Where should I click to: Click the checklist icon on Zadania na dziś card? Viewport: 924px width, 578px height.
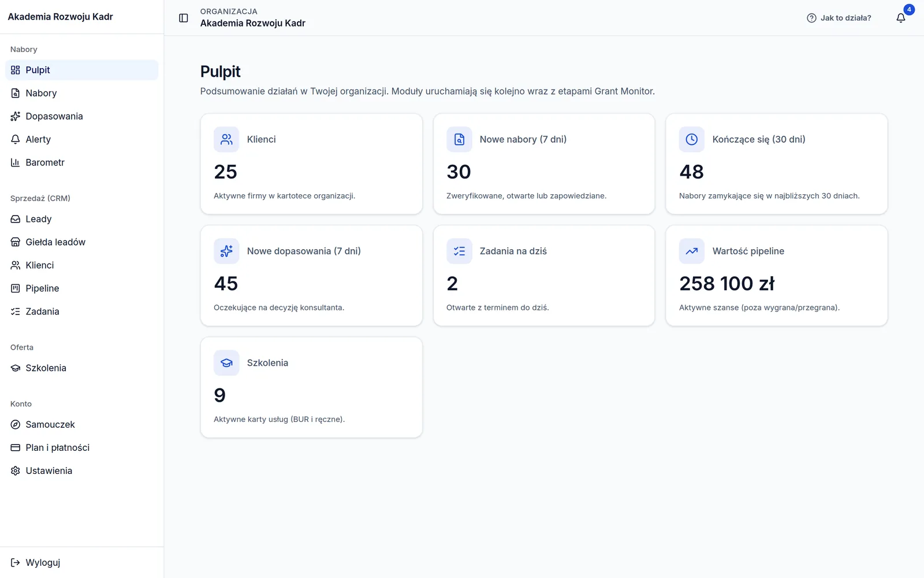(x=459, y=251)
